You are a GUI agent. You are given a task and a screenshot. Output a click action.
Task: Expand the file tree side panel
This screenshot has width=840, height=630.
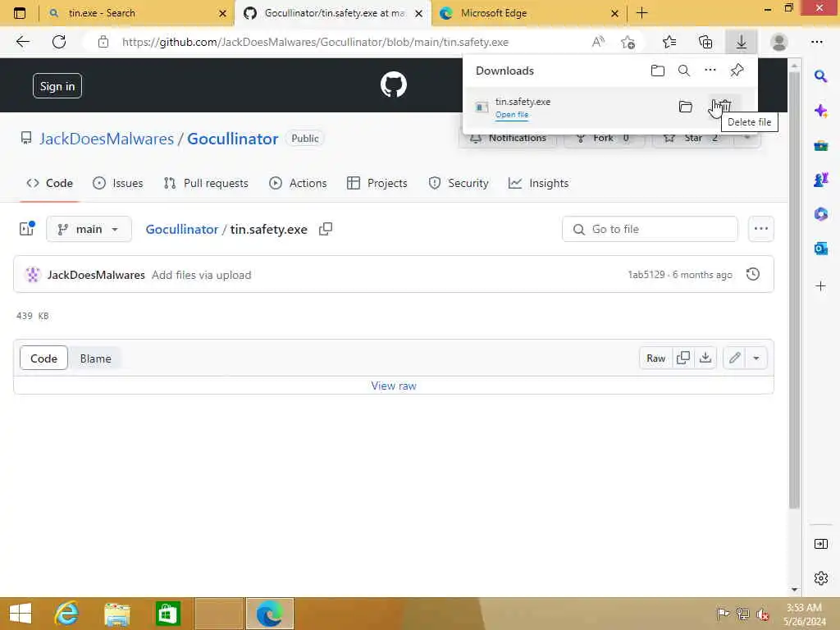(x=27, y=229)
